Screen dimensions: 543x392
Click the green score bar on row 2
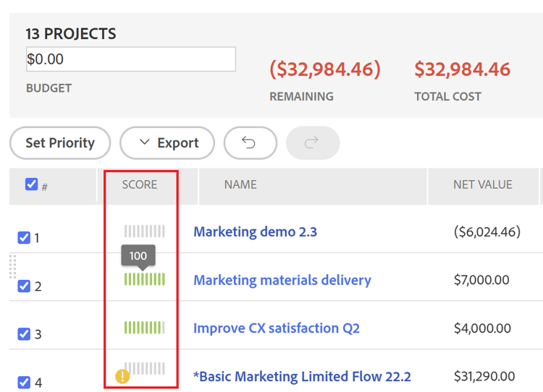[x=144, y=279]
